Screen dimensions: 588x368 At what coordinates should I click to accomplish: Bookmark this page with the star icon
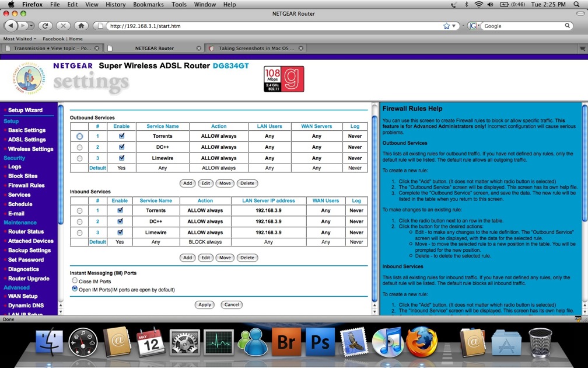coord(446,26)
